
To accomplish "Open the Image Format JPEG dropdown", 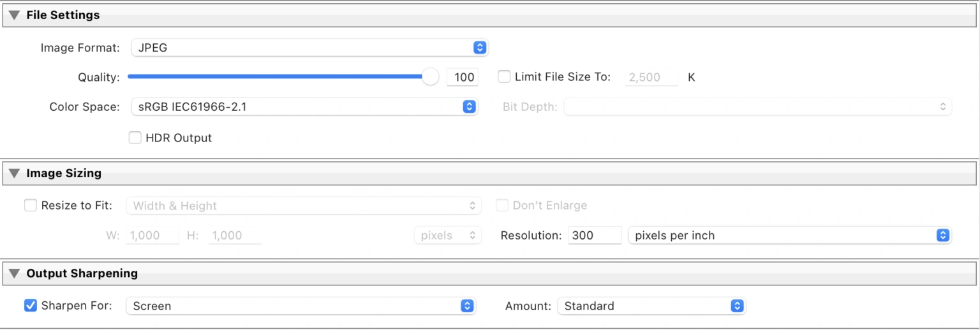I will click(x=309, y=48).
